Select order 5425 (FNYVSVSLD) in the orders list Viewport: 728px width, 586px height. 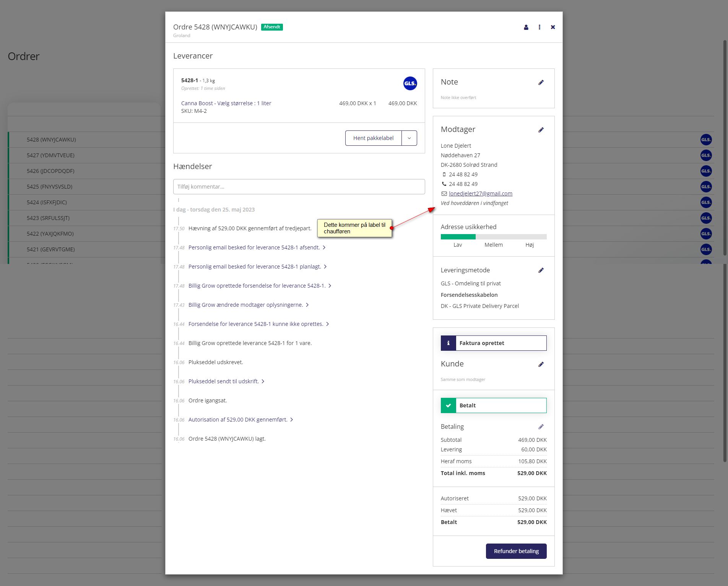49,187
